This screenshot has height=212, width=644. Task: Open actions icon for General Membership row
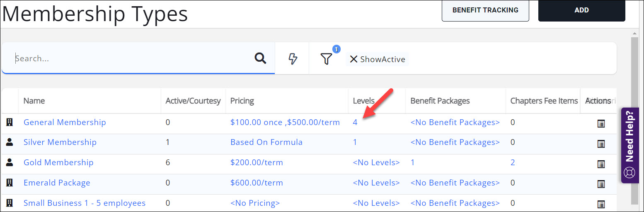[601, 123]
